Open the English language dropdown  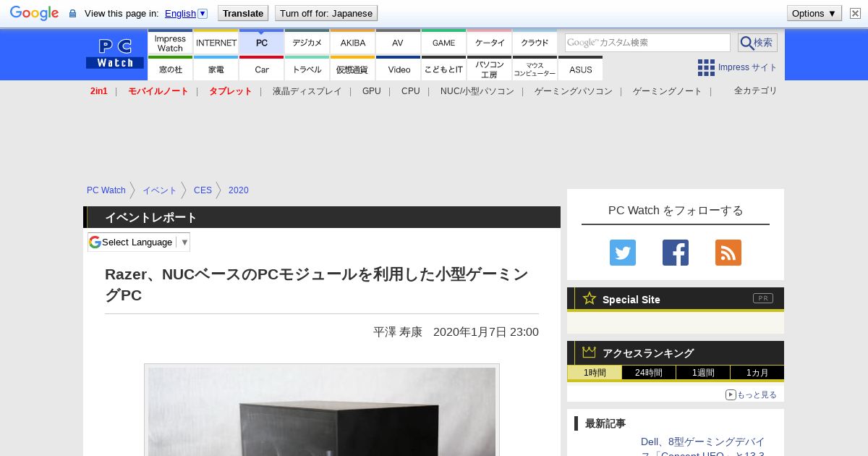tap(186, 13)
